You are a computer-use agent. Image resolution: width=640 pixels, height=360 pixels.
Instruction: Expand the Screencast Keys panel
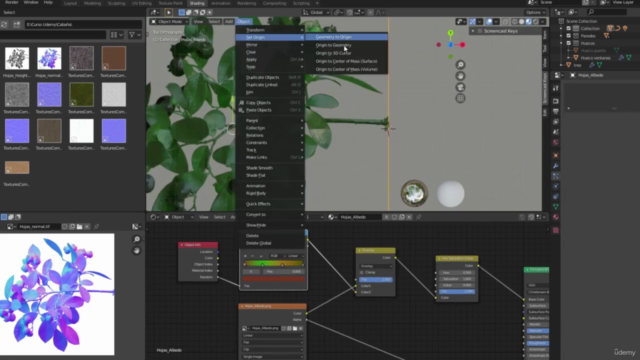point(473,31)
